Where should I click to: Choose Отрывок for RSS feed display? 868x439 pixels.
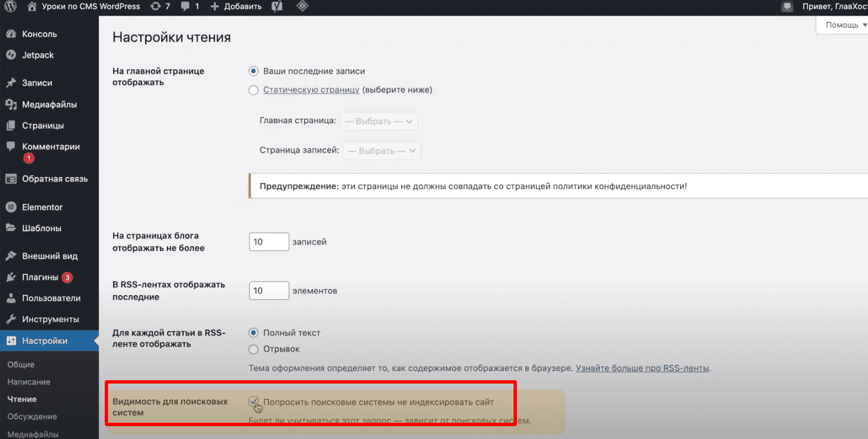click(253, 349)
